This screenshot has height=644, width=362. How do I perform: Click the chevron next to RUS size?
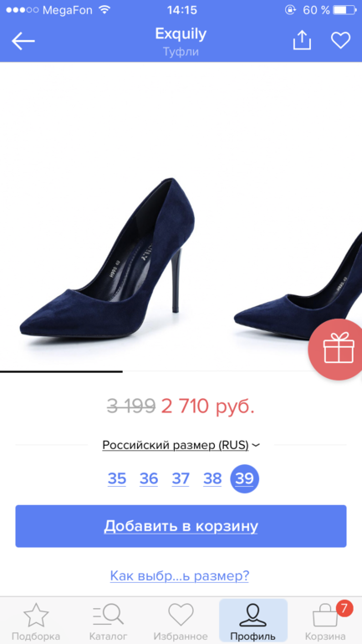[255, 445]
